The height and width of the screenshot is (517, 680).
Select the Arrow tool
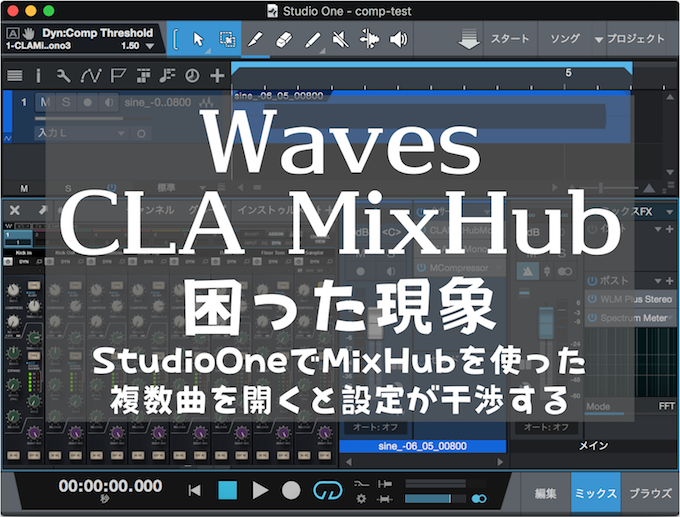click(x=199, y=39)
